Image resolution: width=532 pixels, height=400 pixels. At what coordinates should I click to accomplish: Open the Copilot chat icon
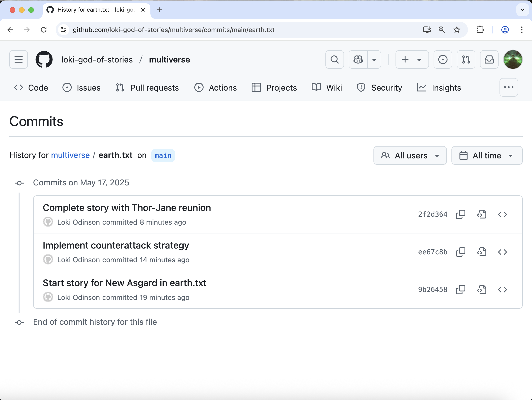point(358,59)
